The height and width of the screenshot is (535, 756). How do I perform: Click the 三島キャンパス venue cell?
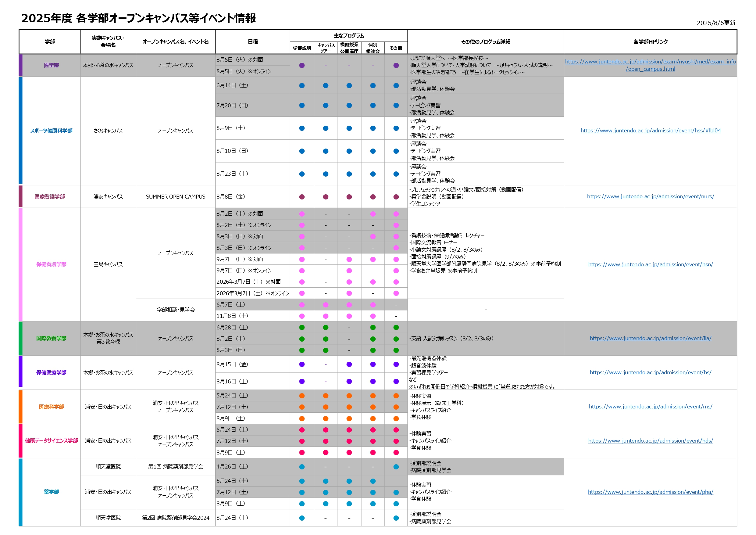pyautogui.click(x=108, y=264)
